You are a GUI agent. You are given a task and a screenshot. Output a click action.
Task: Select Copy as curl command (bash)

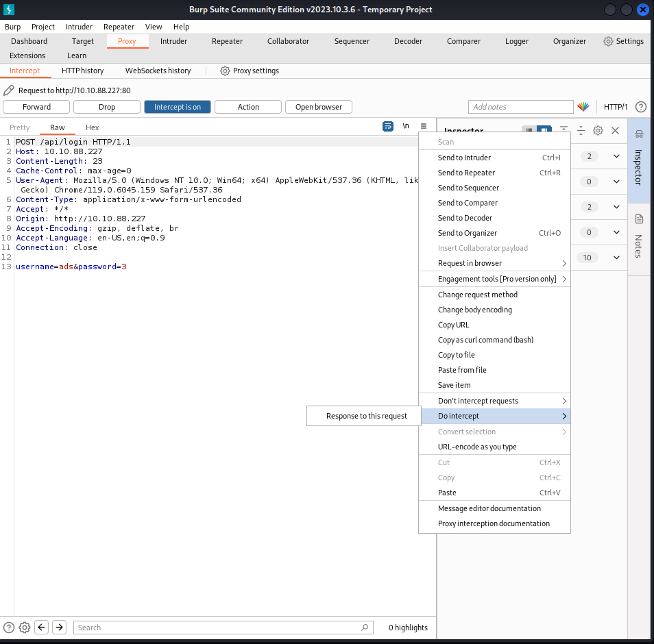coord(494,340)
